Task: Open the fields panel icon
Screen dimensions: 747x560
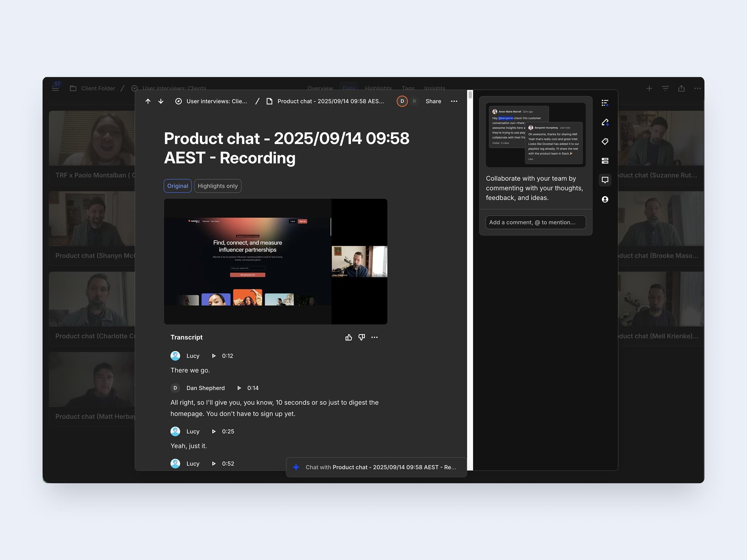Action: [x=605, y=161]
